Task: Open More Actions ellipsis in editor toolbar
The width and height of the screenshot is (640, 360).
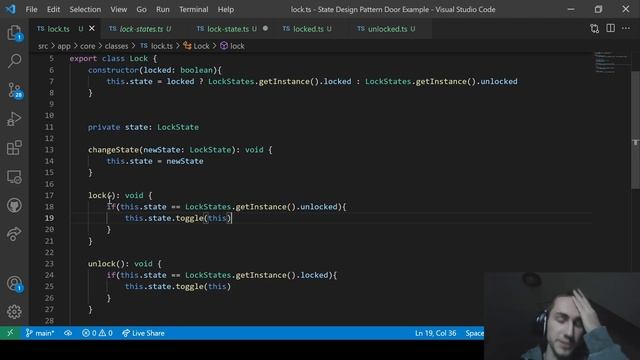Action: (626, 28)
